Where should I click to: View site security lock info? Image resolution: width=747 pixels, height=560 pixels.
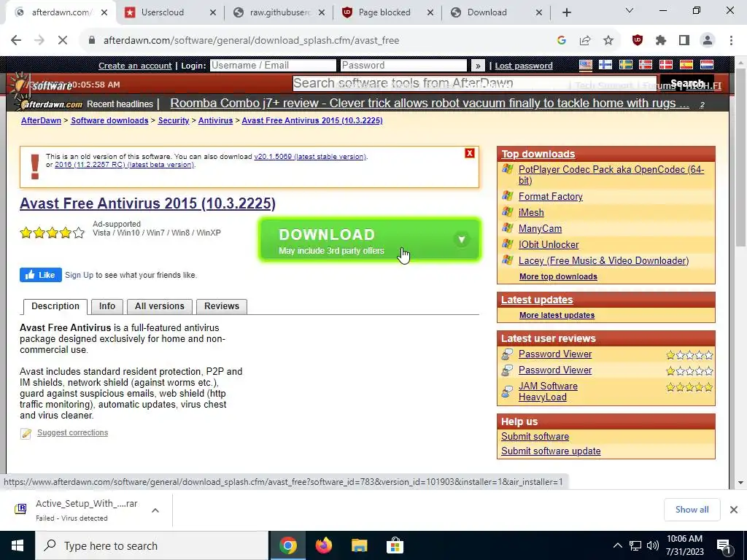click(x=92, y=41)
